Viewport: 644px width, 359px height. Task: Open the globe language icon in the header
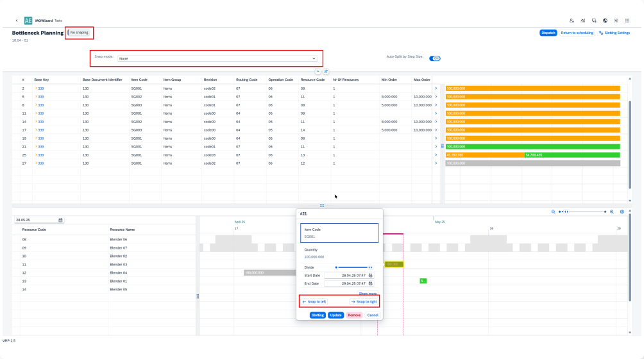(x=605, y=21)
